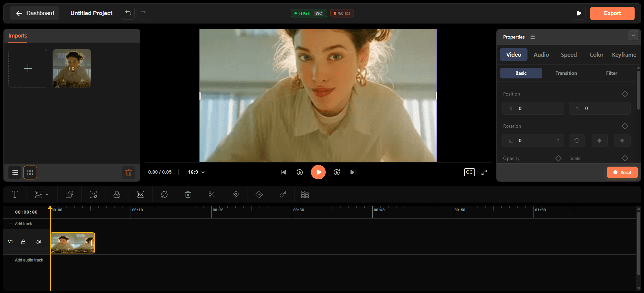
Task: Undo the last action
Action: point(128,13)
